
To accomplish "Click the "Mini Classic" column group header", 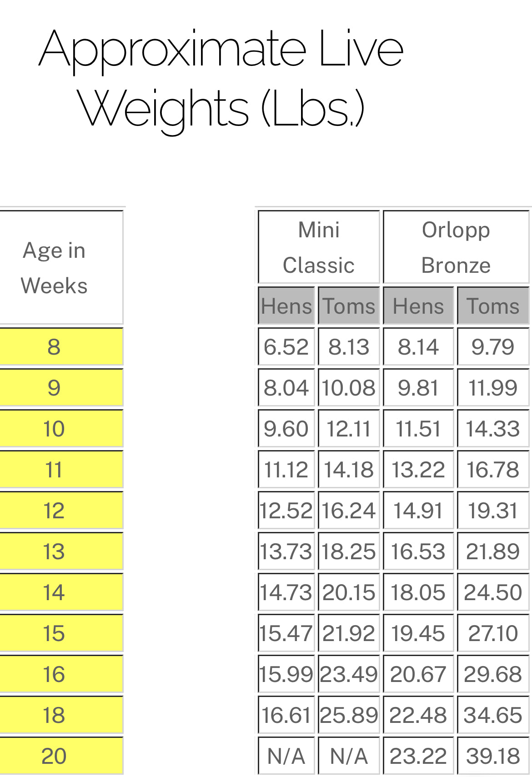I will point(319,247).
